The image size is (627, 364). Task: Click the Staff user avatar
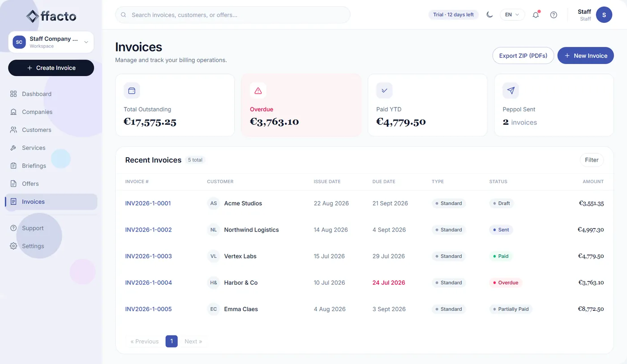tap(604, 15)
